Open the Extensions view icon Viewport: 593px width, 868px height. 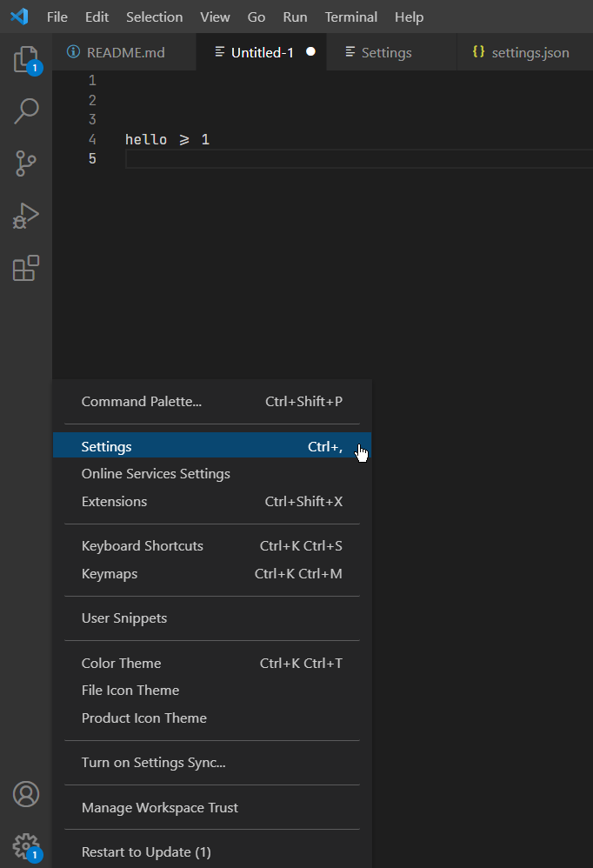pos(26,268)
